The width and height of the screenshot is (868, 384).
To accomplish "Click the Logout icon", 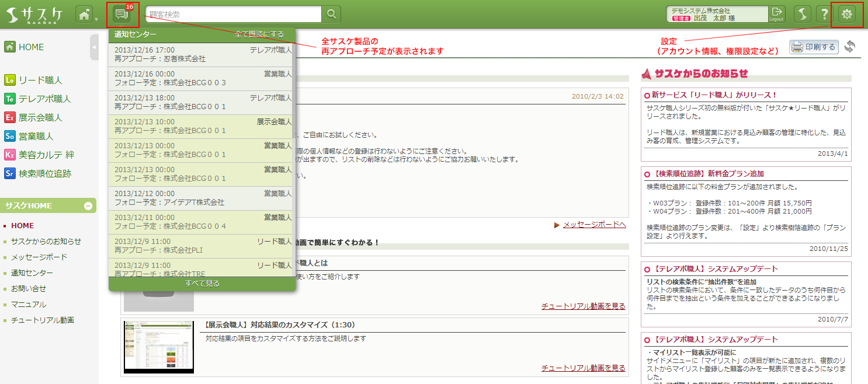I will click(776, 14).
